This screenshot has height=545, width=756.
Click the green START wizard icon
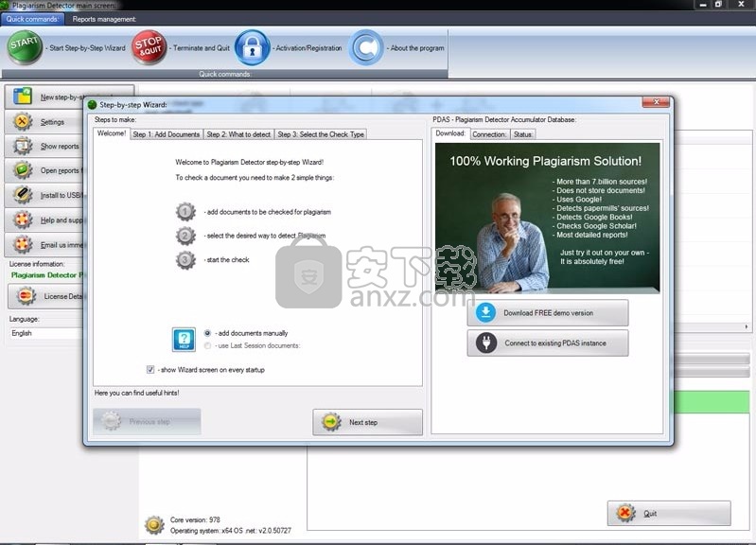click(x=25, y=47)
